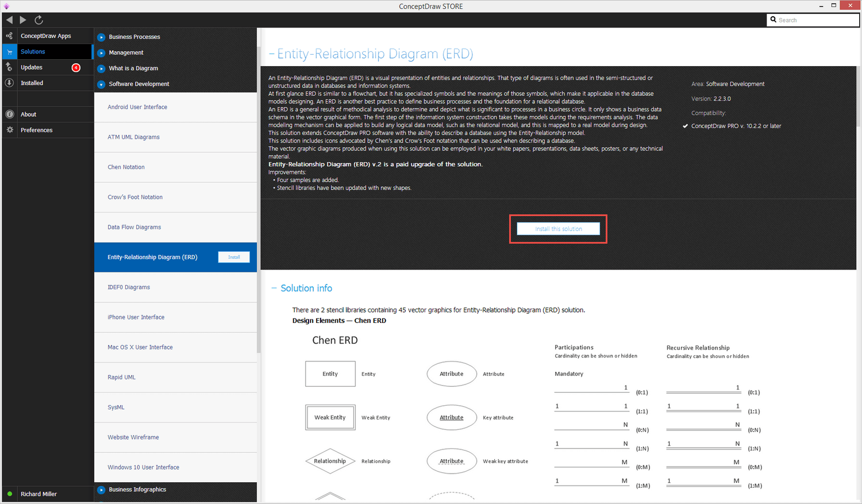The image size is (862, 504).
Task: Click the Solutions cart icon
Action: pyautogui.click(x=9, y=52)
